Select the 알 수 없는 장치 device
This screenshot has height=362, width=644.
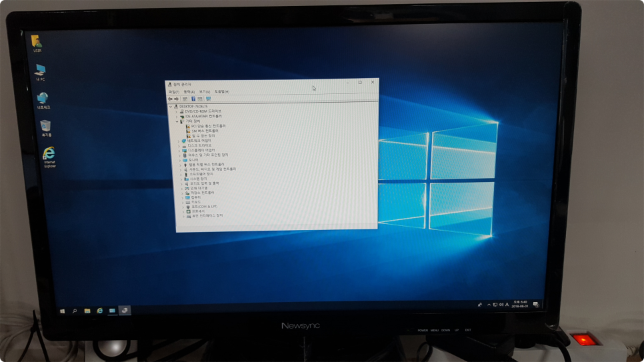tap(201, 135)
